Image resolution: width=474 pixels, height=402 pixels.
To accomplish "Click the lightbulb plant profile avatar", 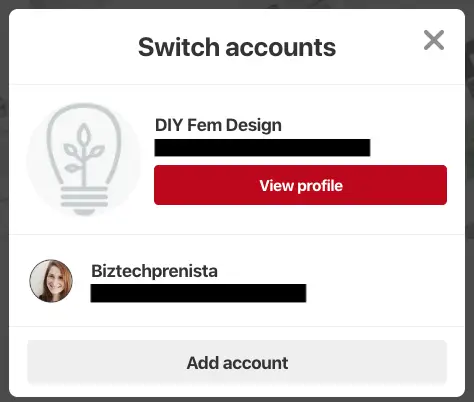I will pos(84,160).
